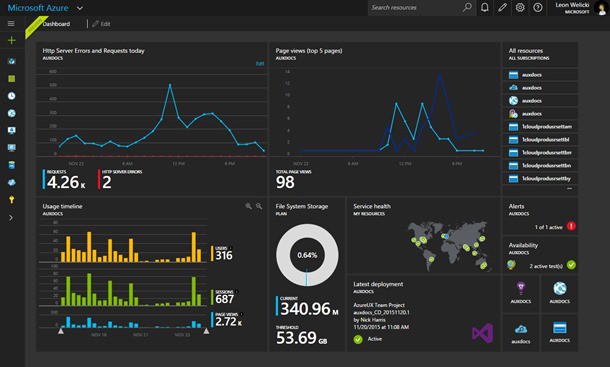Zoom in on Usage timeline
This screenshot has width=610, height=367.
[x=248, y=206]
